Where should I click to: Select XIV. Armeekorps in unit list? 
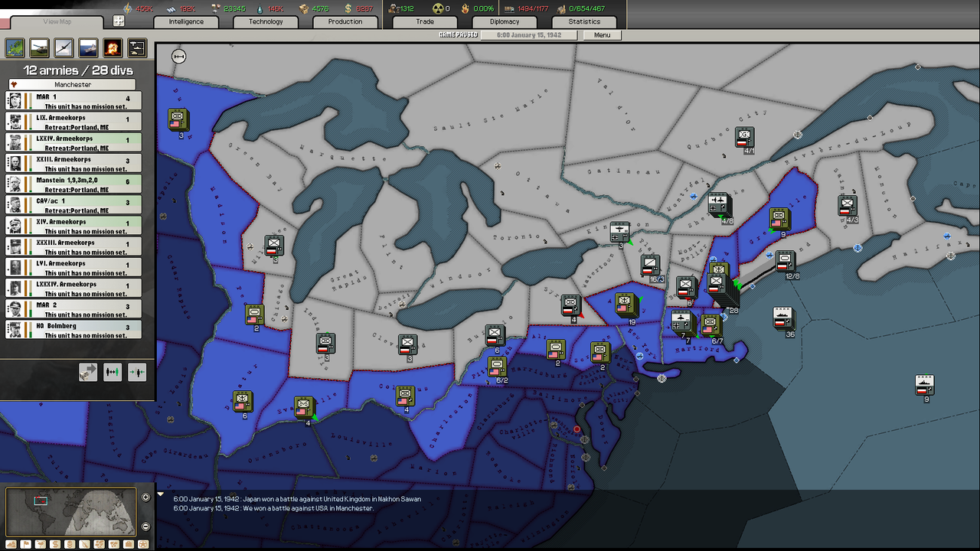tap(73, 226)
